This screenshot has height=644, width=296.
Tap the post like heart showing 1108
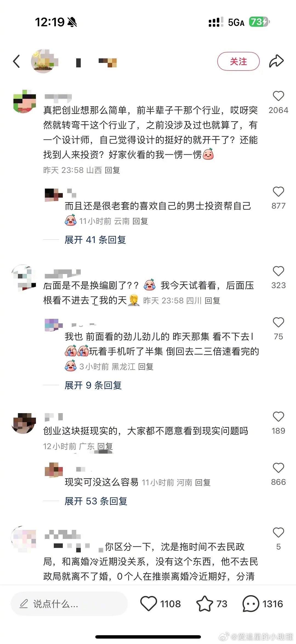pyautogui.click(x=148, y=604)
